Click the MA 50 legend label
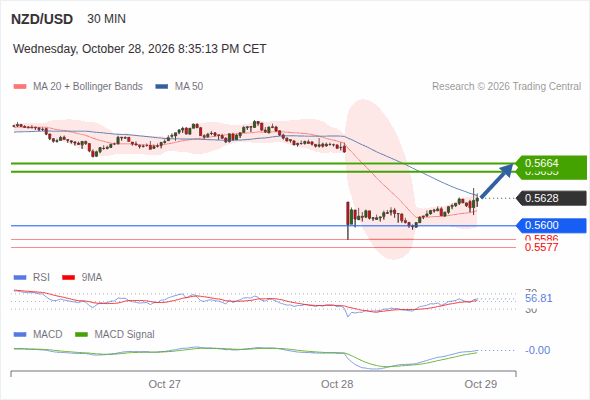Screen dimensions: 590x400 (x=189, y=87)
